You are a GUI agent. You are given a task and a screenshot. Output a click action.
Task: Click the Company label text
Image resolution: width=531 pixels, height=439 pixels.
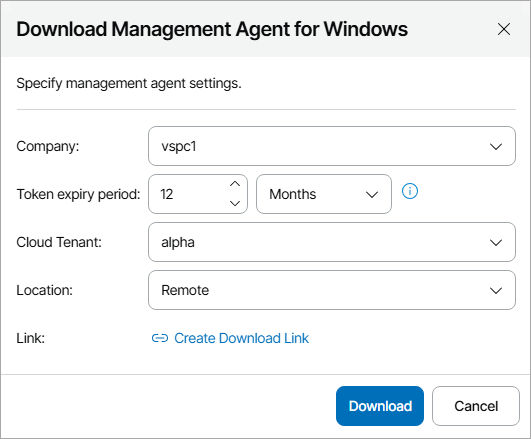tap(48, 146)
